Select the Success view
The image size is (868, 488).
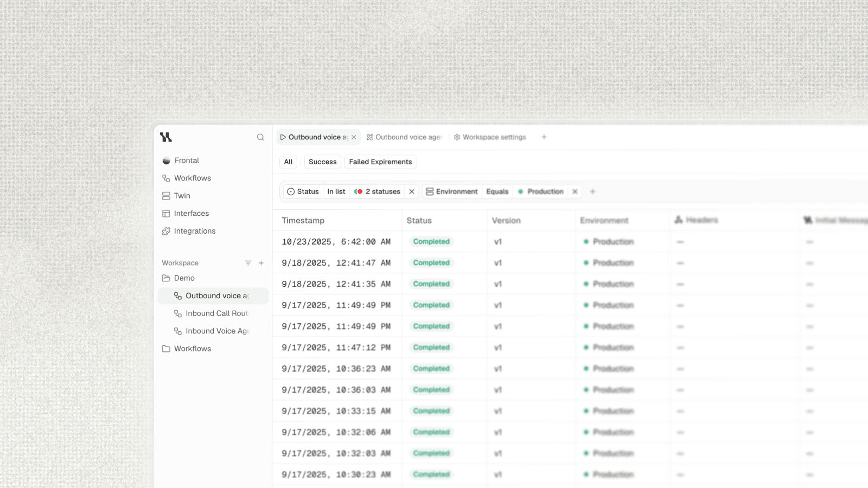[322, 162]
